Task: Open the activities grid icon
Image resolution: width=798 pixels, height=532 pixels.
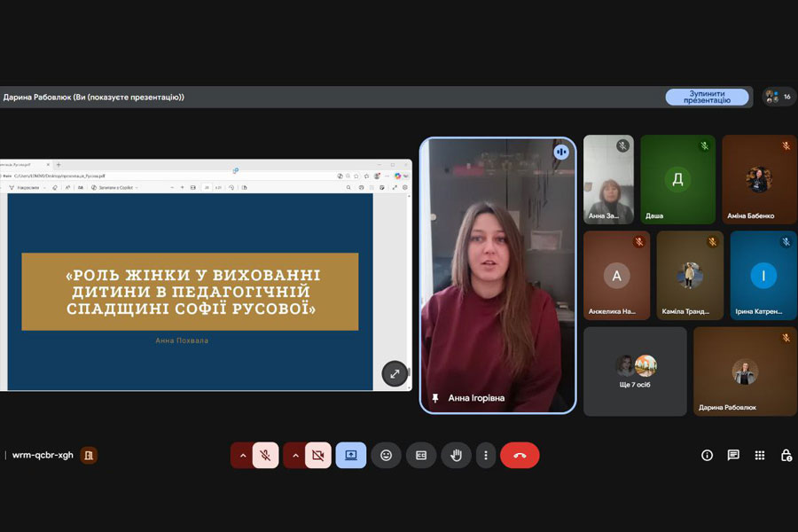Action: click(x=759, y=455)
